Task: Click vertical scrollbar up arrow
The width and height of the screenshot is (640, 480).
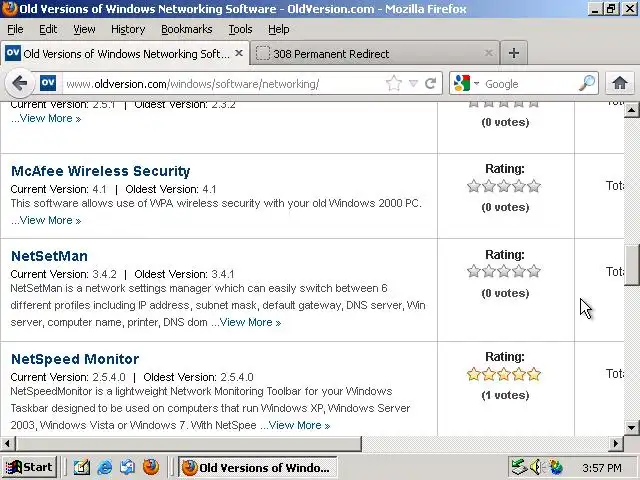Action: pos(631,110)
